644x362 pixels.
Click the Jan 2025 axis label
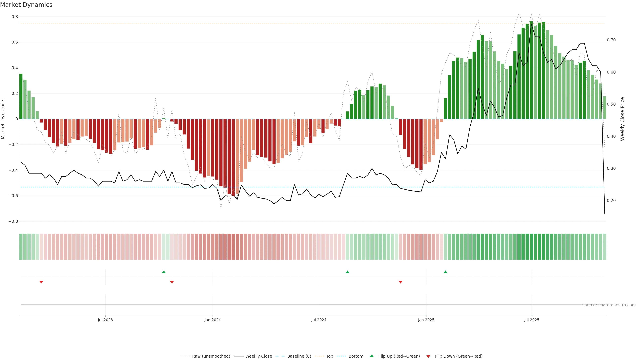coord(426,320)
